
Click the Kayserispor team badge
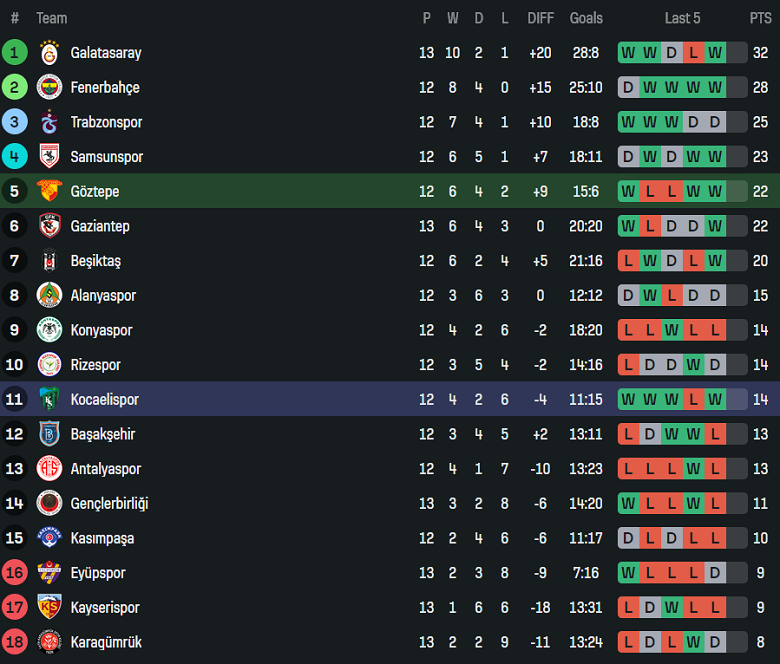[x=49, y=608]
